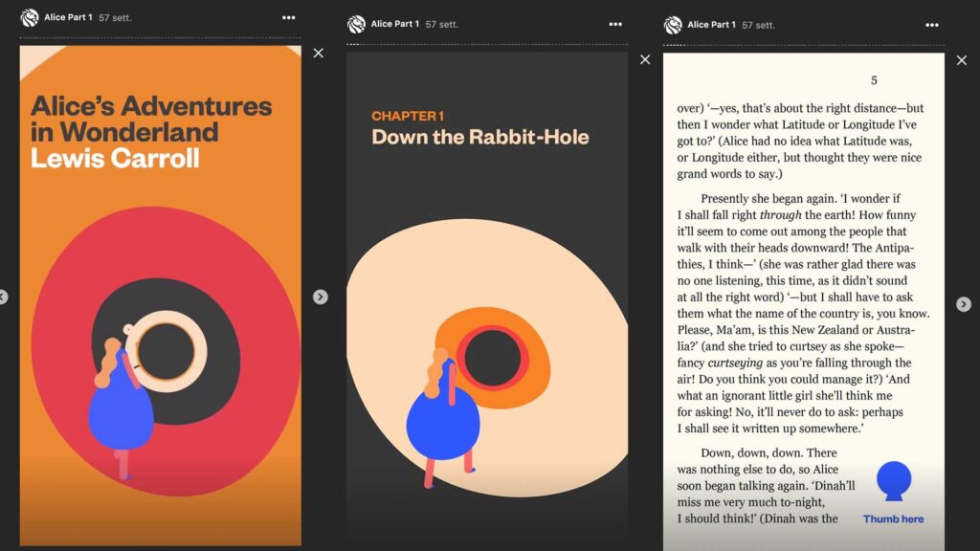The height and width of the screenshot is (551, 980).
Task: Click the 'Alice's Adventures in Wonderland' title
Action: click(x=151, y=119)
